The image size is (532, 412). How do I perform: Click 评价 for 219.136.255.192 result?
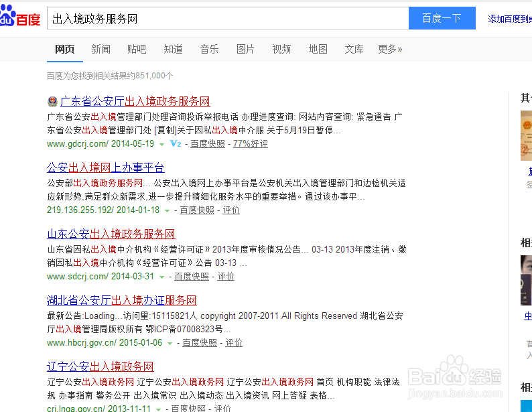pyautogui.click(x=231, y=210)
